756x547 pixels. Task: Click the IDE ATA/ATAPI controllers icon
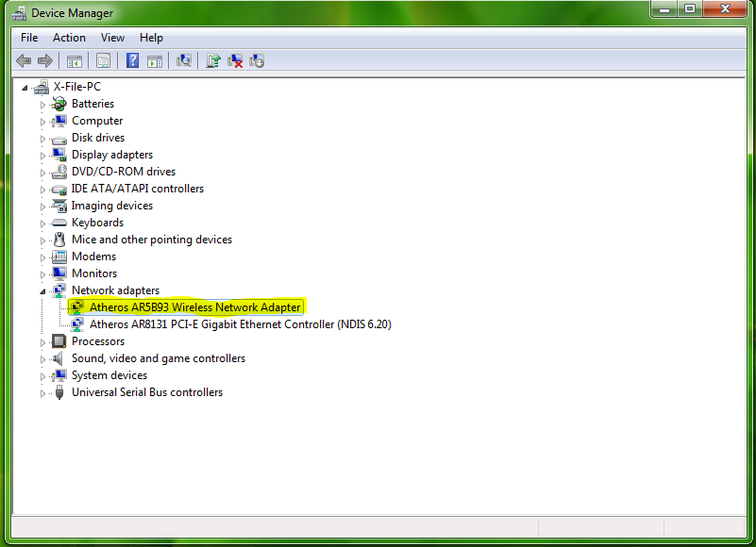pos(59,189)
